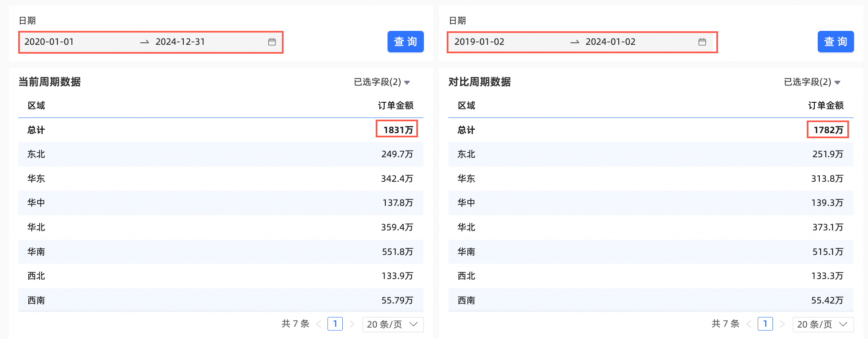Open calendar icon in current period date picker

coord(272,42)
